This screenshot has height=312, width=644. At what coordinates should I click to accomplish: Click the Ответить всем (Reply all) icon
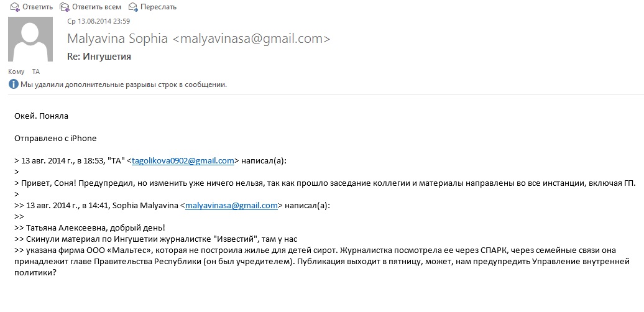(65, 7)
